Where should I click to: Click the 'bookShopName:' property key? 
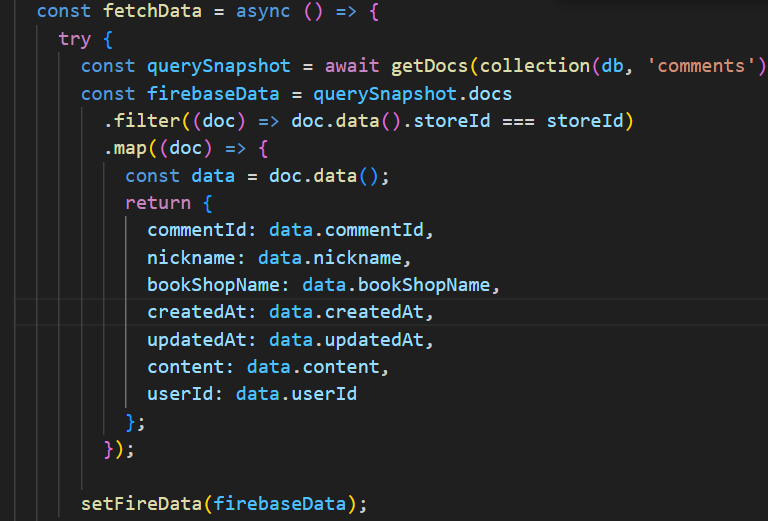pos(218,285)
